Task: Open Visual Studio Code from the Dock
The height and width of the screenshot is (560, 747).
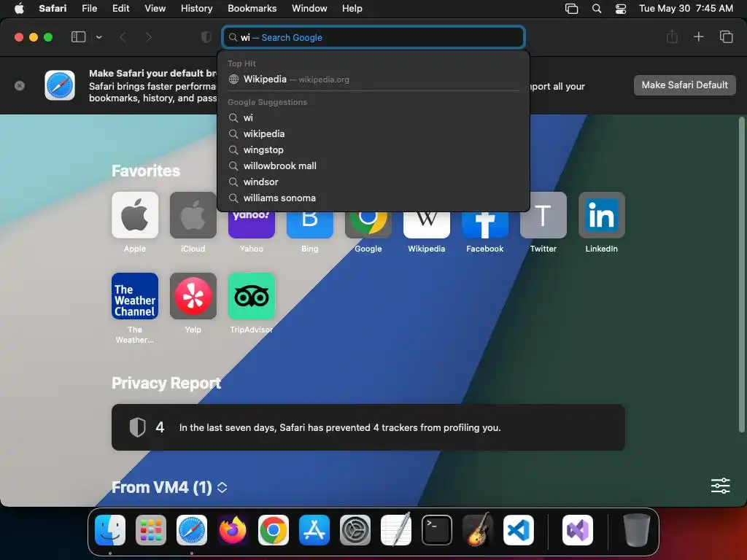Action: (x=519, y=530)
